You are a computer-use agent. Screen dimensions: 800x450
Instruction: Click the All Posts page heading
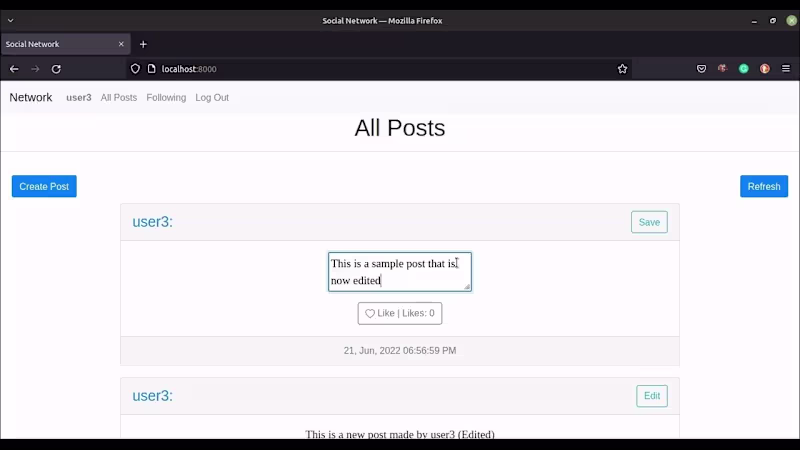click(399, 128)
